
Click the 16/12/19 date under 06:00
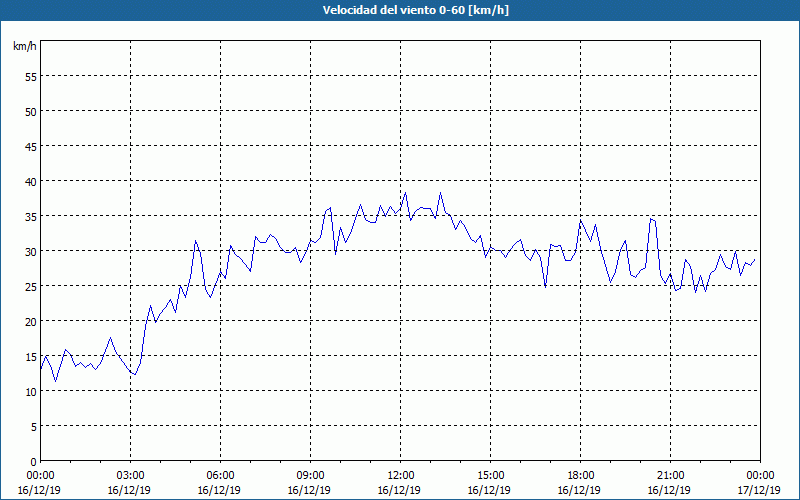pos(219,490)
